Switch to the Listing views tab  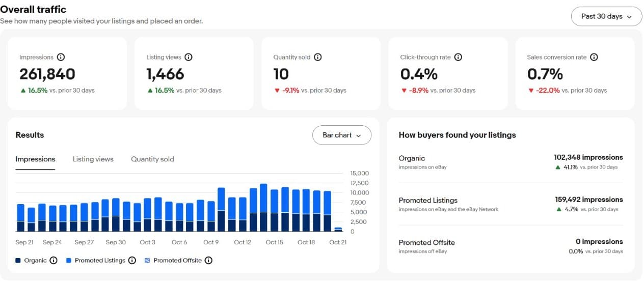(93, 159)
